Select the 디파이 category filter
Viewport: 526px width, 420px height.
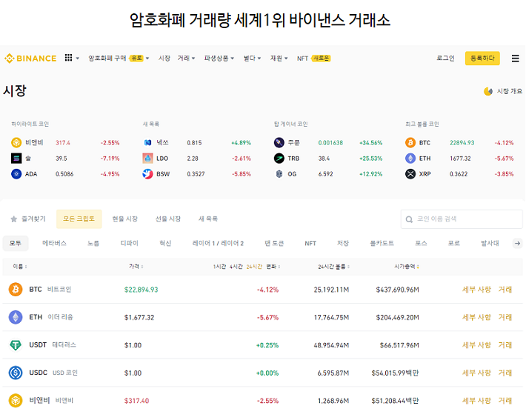pos(129,243)
